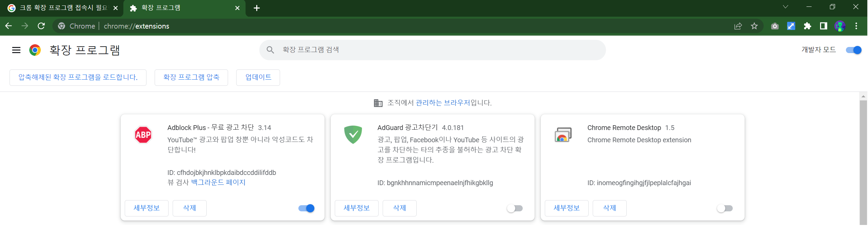Go forward with the forward arrow
Viewport: 868px width, 227px height.
pos(25,26)
